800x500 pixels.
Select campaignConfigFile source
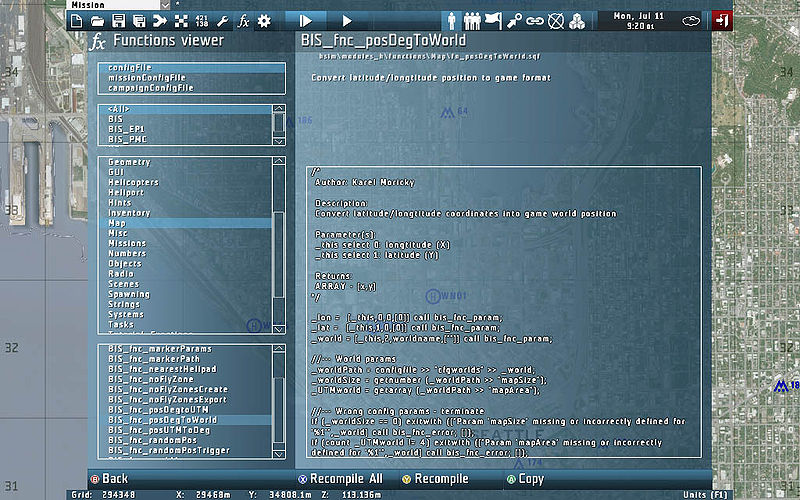192,88
